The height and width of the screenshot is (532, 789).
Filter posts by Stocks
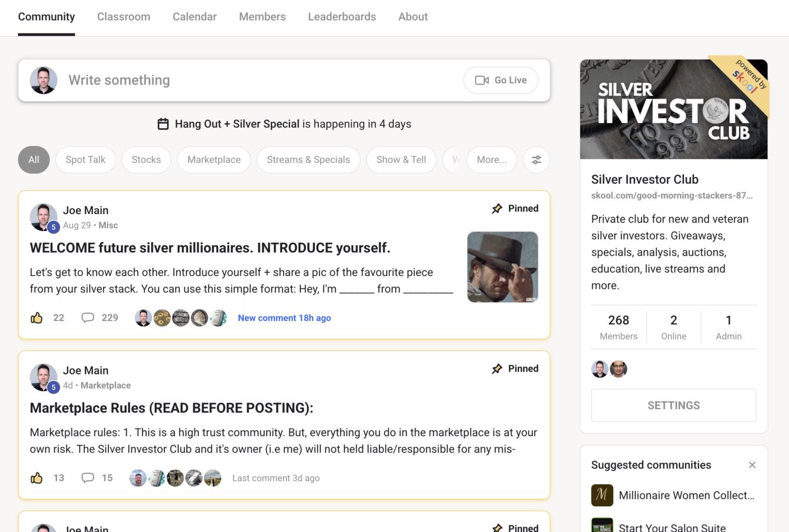(x=146, y=160)
